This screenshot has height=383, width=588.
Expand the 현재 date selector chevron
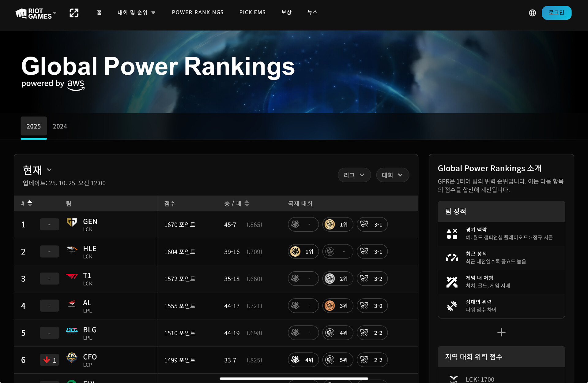(49, 170)
